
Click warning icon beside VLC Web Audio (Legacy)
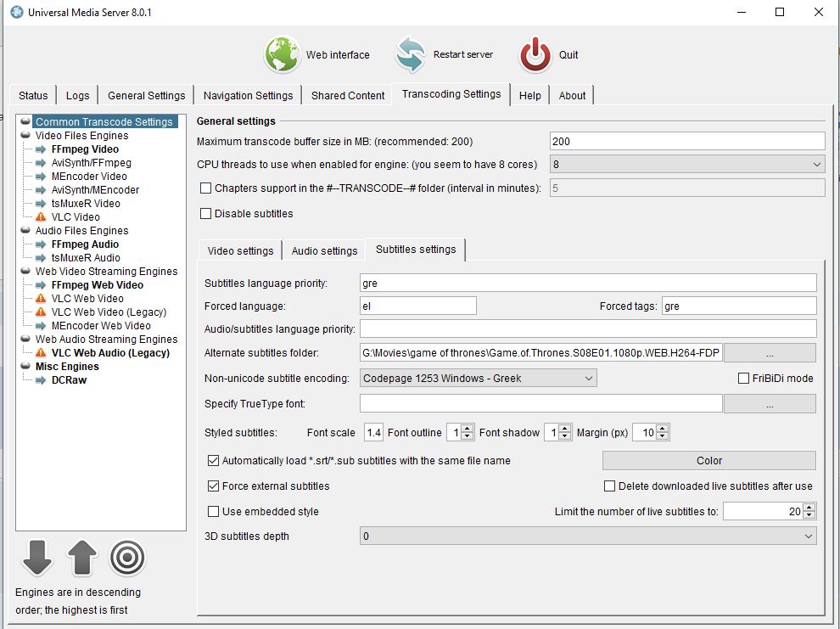point(41,352)
